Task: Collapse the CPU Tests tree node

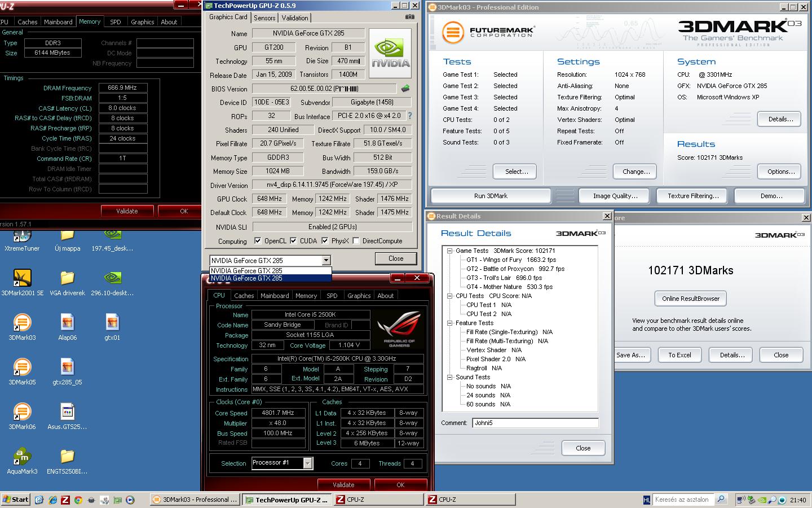Action: [450, 296]
